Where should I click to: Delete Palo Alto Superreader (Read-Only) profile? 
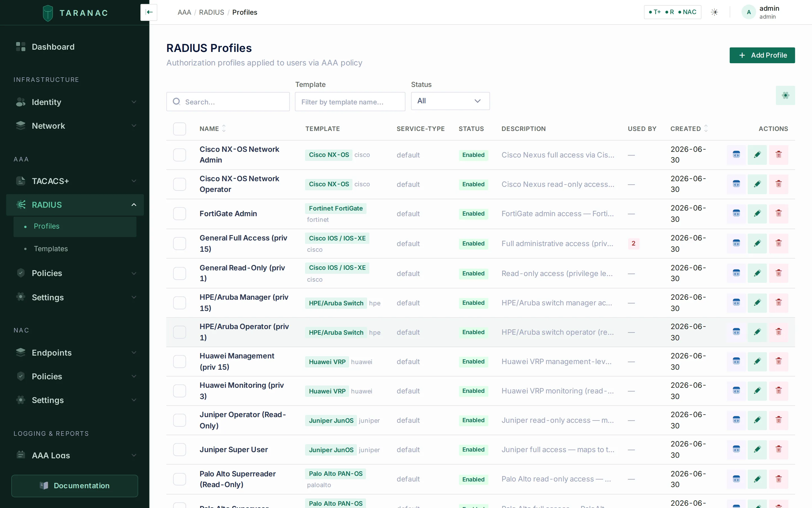point(778,479)
